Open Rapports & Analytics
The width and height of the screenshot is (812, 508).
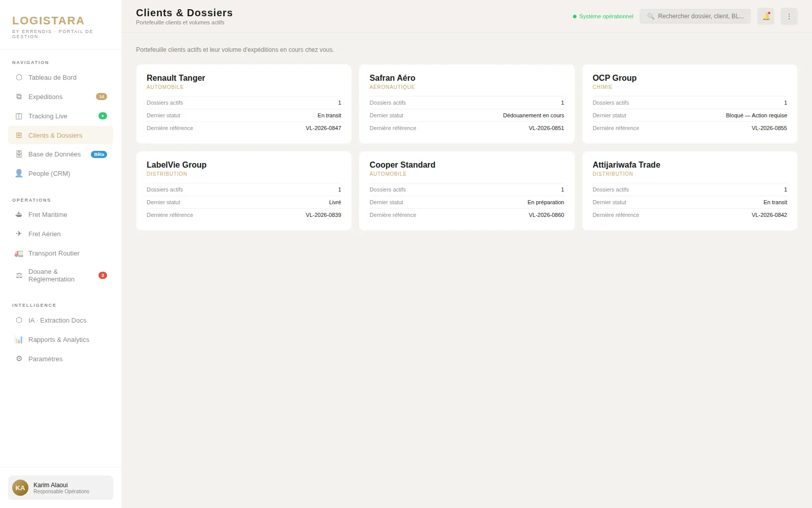tap(60, 340)
